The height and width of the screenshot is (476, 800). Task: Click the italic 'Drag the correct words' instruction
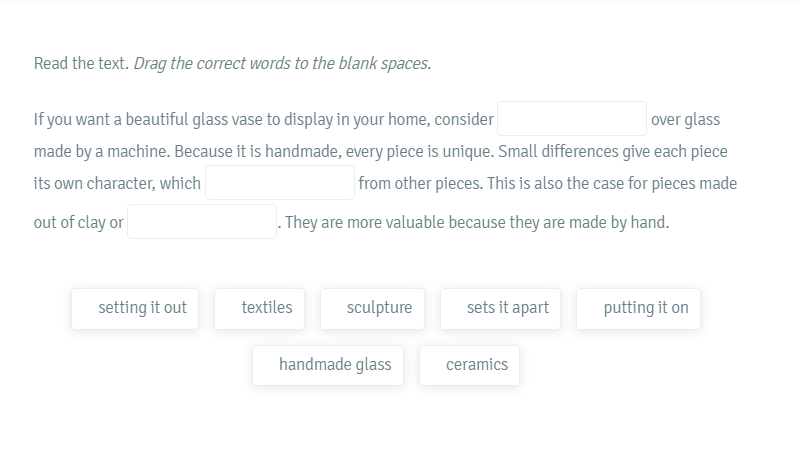283,63
